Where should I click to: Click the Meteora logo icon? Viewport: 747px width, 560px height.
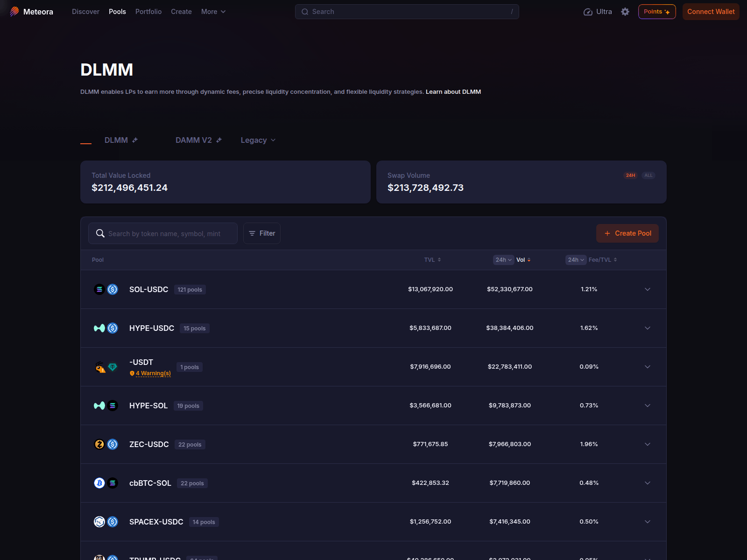pyautogui.click(x=14, y=12)
